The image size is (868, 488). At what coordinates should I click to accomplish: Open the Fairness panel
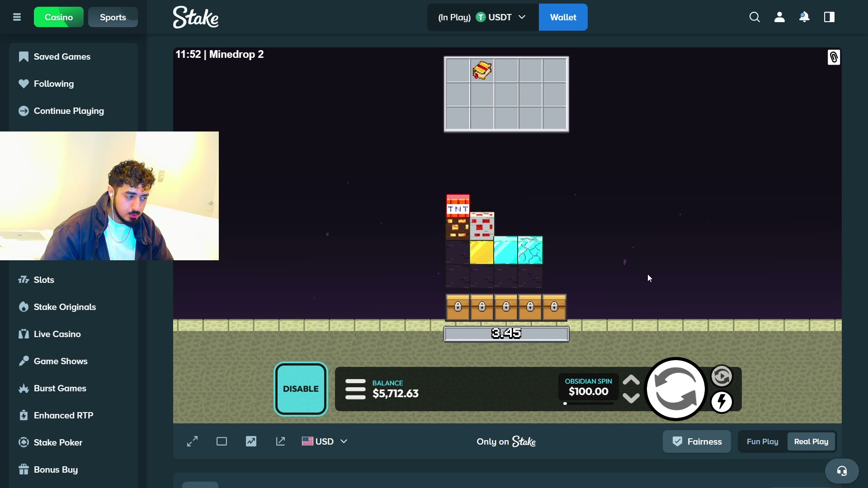[697, 441]
